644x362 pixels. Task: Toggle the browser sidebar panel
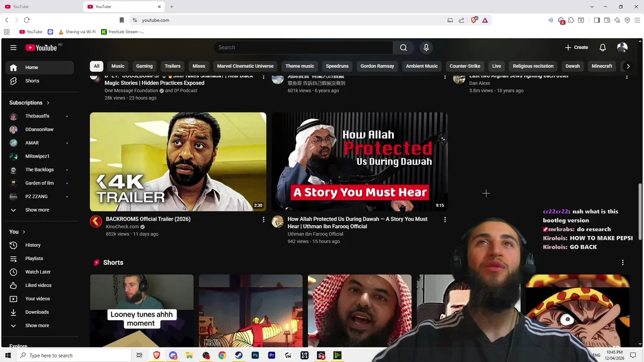coord(597,20)
